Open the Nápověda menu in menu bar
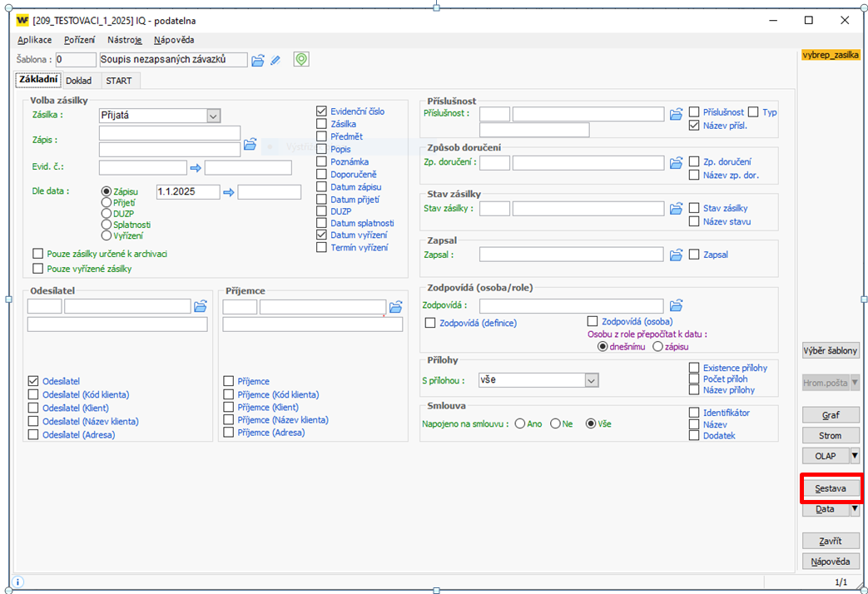Image resolution: width=868 pixels, height=594 pixels. (x=174, y=40)
